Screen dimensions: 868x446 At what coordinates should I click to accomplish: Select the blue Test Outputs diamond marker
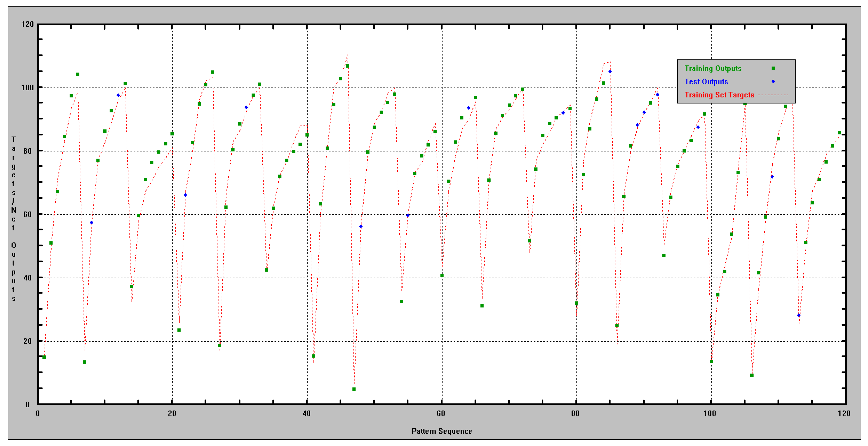pos(773,82)
